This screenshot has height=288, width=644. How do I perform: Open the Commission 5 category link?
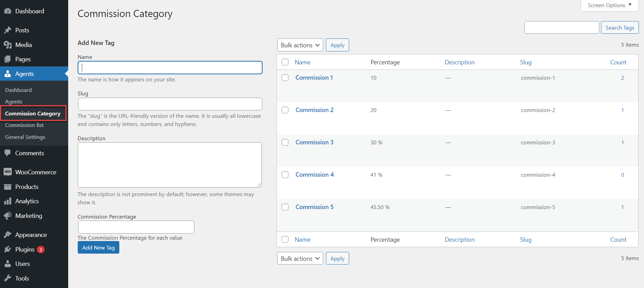tap(314, 207)
